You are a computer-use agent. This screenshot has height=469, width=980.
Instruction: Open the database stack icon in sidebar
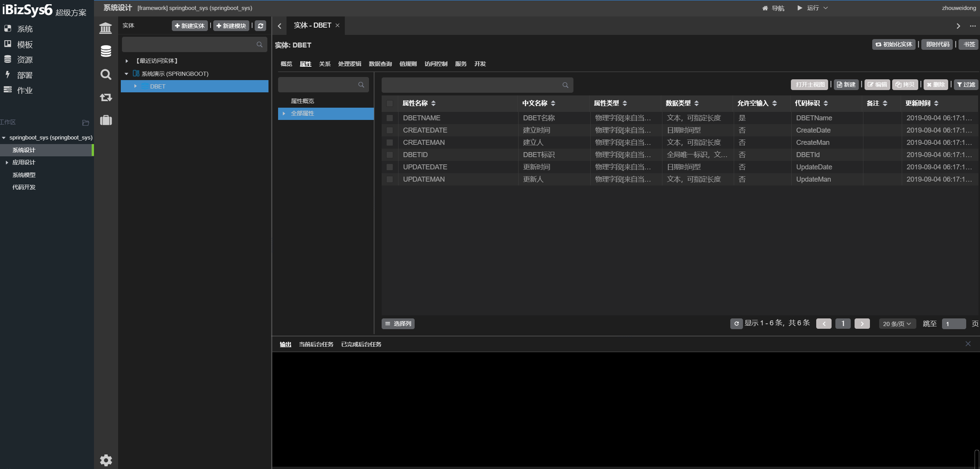(x=106, y=51)
